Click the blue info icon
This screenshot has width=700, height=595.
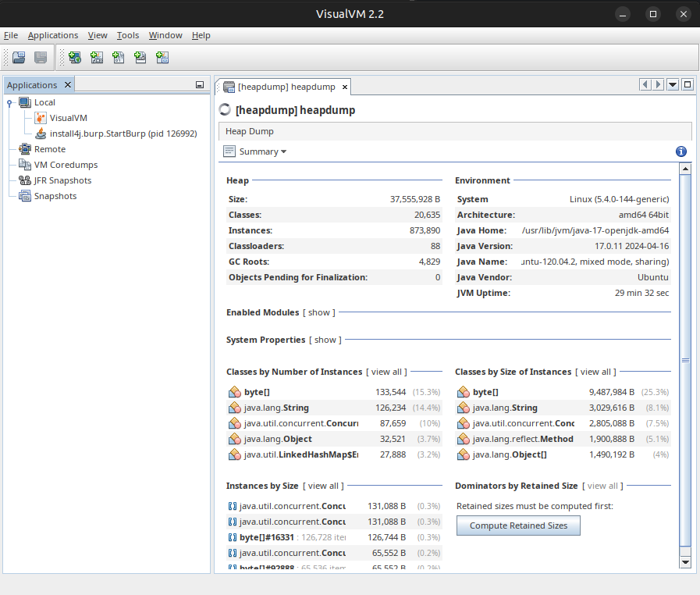(680, 151)
